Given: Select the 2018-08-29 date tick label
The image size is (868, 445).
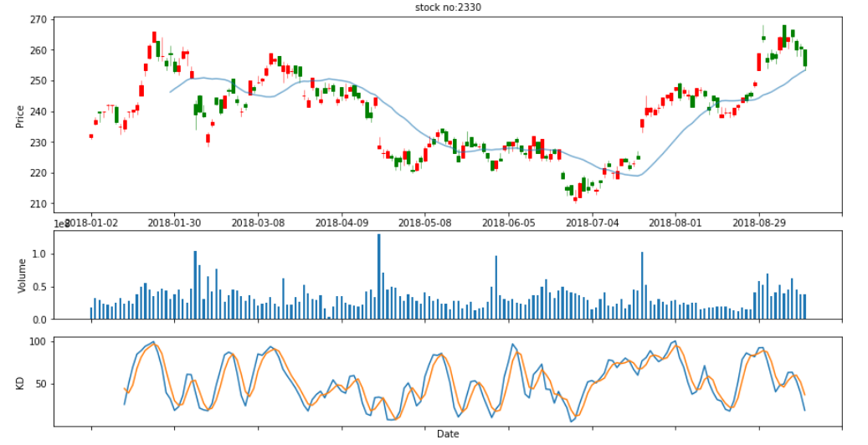Looking at the screenshot, I should [x=758, y=222].
